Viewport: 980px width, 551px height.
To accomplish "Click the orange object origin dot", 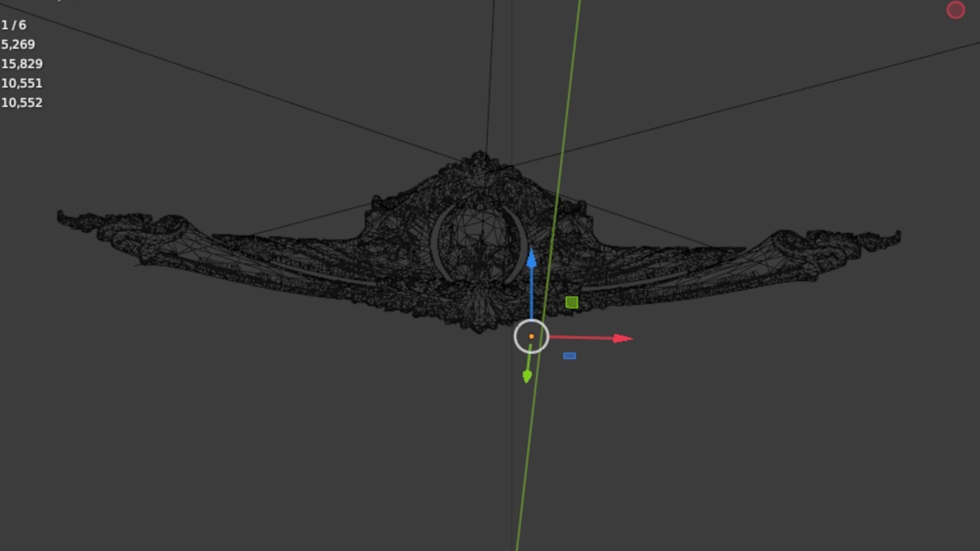I will point(531,336).
